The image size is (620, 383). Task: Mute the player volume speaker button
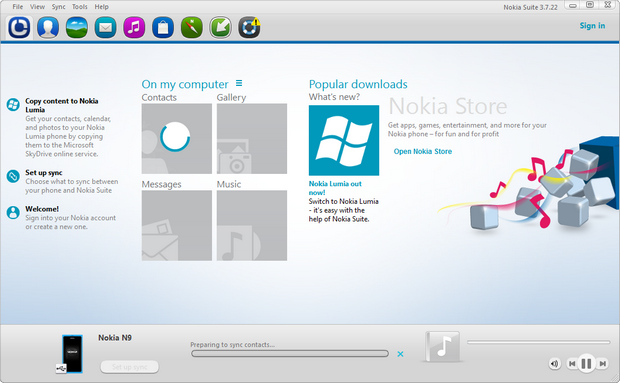pos(555,363)
